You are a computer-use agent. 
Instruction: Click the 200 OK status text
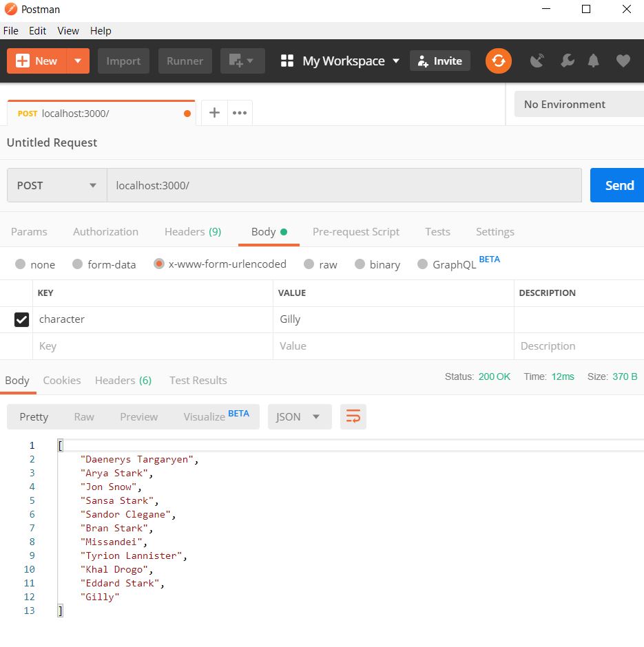pos(494,376)
